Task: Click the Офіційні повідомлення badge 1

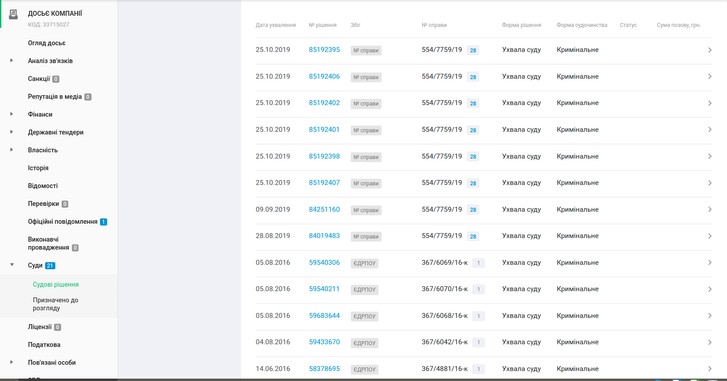Action: pyautogui.click(x=103, y=222)
